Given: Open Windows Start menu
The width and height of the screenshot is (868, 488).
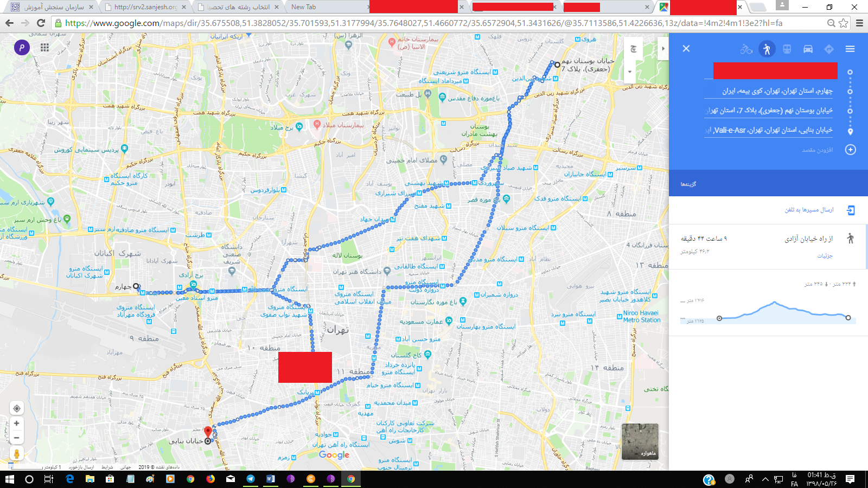Looking at the screenshot, I should tap(9, 479).
